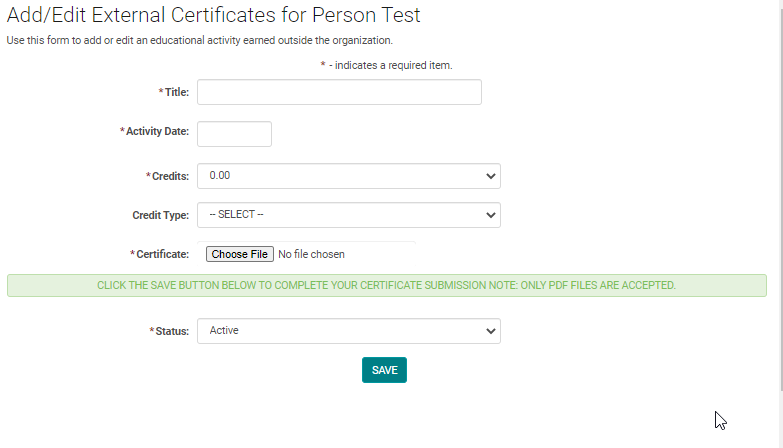Click the 'No file chosen' text
The image size is (783, 448).
(x=311, y=255)
